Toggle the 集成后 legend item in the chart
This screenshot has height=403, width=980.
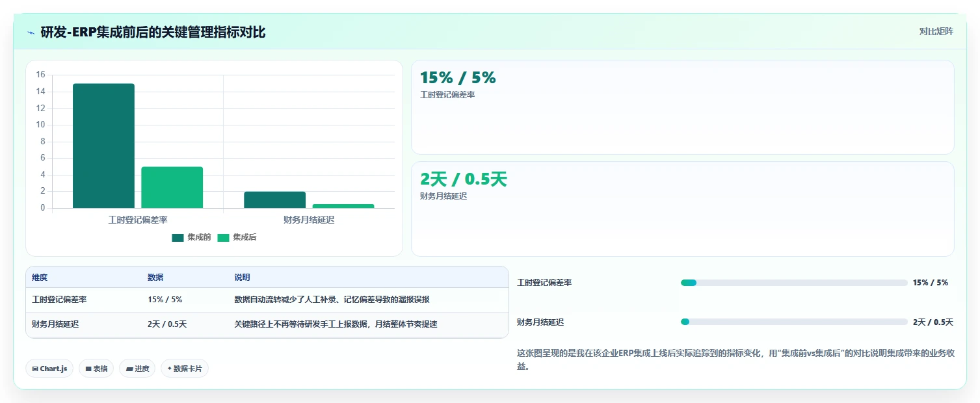point(237,237)
